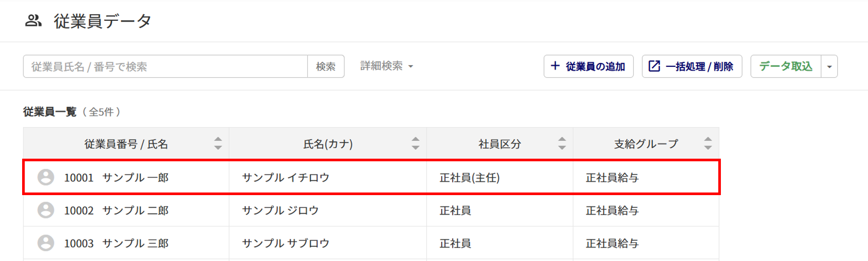Screen dimensions: 868x261
Task: Click the 検索 button
Action: (326, 66)
